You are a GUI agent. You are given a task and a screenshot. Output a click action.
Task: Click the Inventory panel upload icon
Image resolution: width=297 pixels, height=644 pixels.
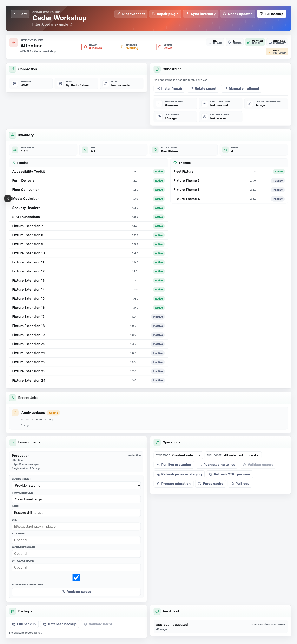click(13, 135)
